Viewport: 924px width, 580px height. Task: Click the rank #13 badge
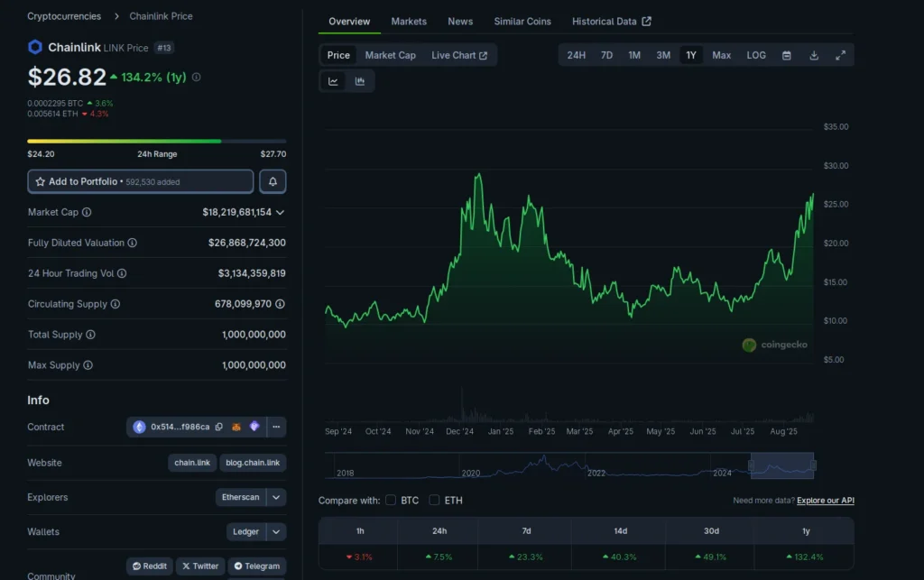[164, 48]
